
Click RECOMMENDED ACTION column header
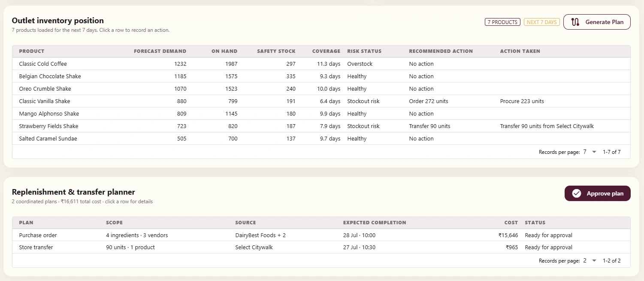[x=441, y=51]
